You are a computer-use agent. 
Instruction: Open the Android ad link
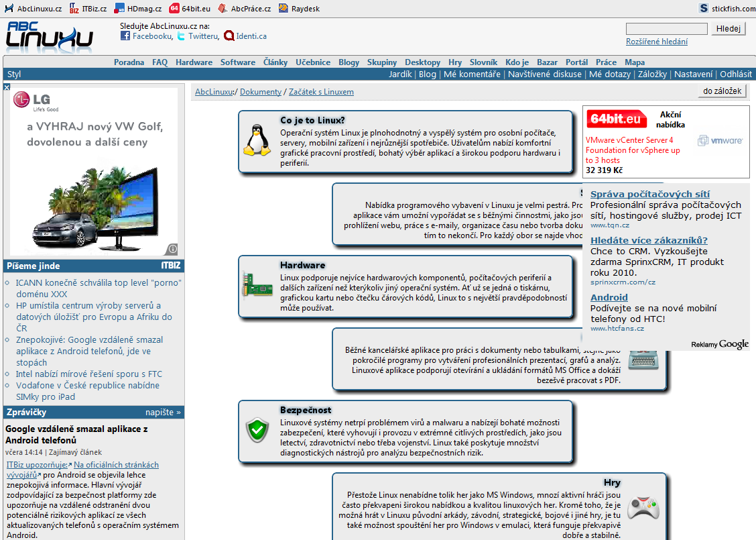(609, 297)
